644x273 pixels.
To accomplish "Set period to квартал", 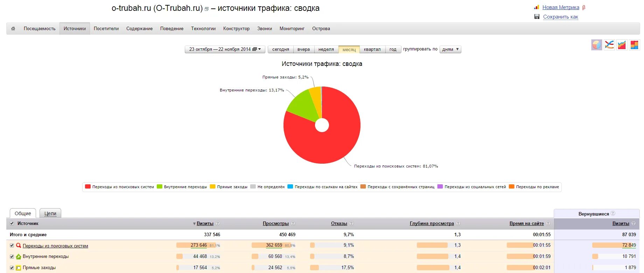I will tap(372, 49).
